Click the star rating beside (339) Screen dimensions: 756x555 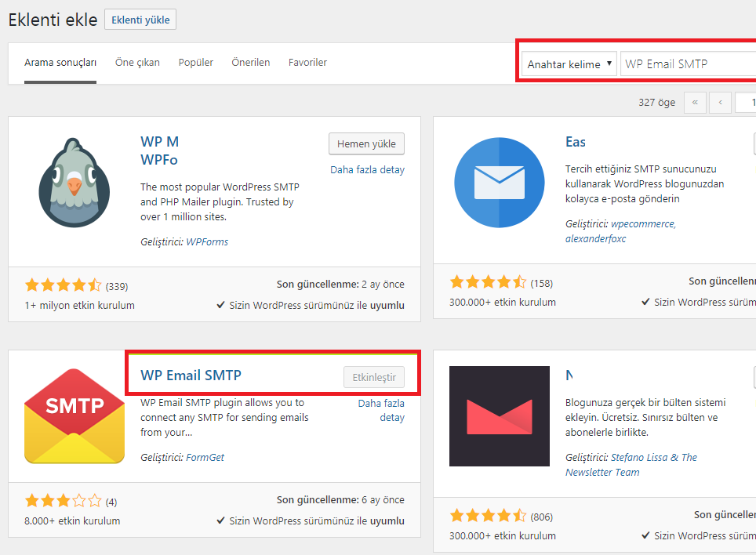pyautogui.click(x=64, y=285)
